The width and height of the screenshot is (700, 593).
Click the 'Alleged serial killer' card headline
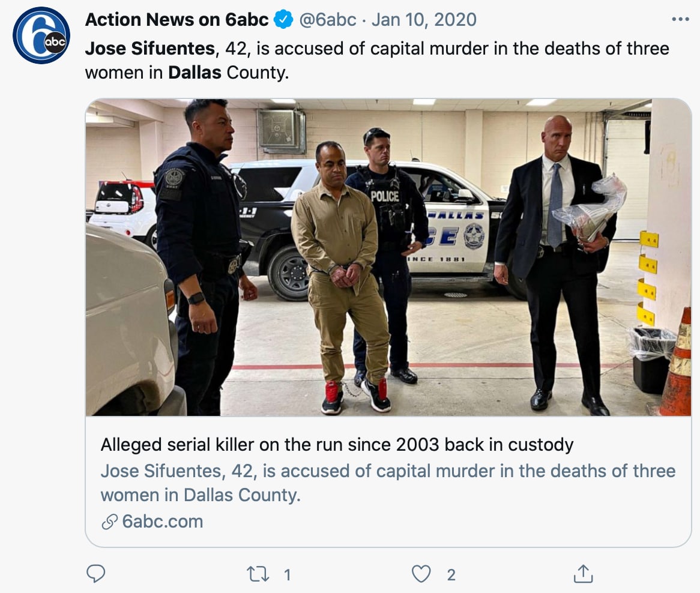(x=337, y=445)
